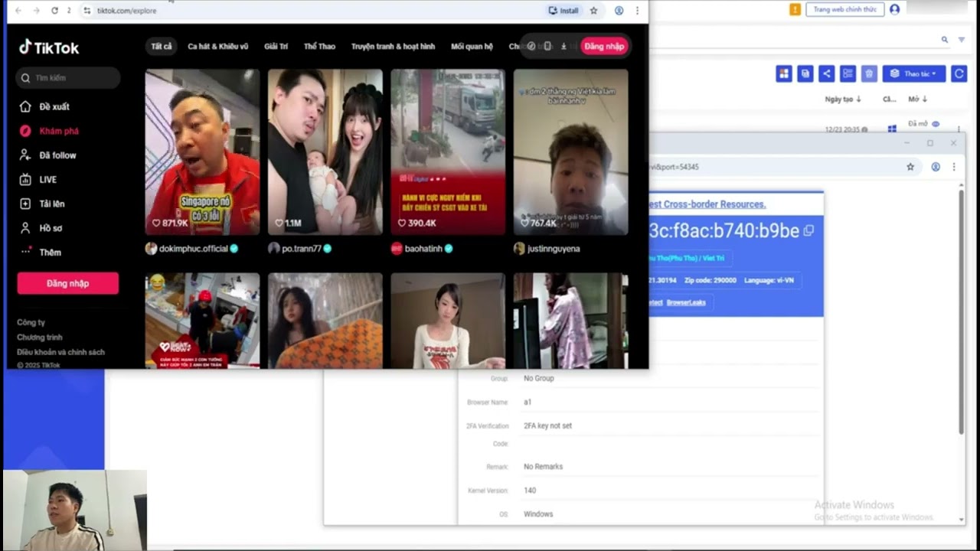
Task: Select Khám phá in the sidebar
Action: 49,131
